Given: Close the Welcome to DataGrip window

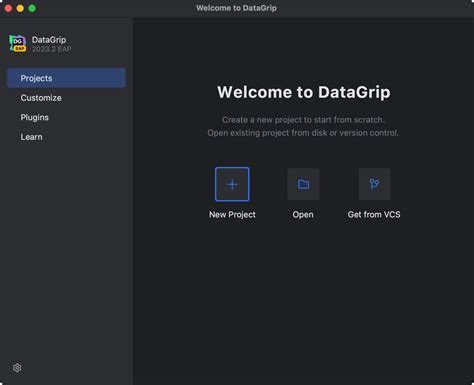Looking at the screenshot, I should (x=8, y=8).
